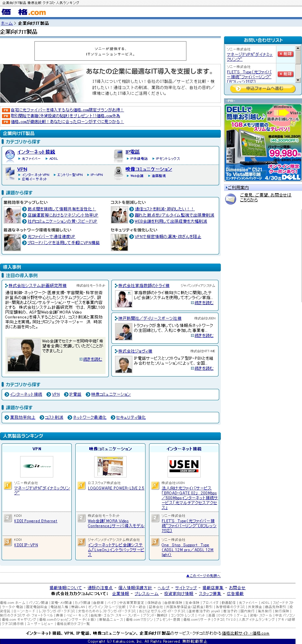Click the envelope icon for inquiries
This screenshot has height=644, width=302.
[231, 199]
